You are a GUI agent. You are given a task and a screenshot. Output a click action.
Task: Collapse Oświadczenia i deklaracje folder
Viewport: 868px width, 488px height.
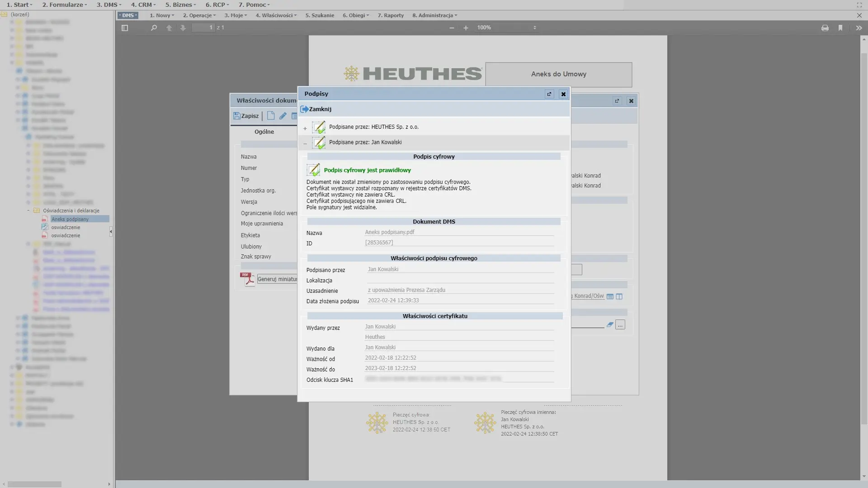(x=28, y=211)
